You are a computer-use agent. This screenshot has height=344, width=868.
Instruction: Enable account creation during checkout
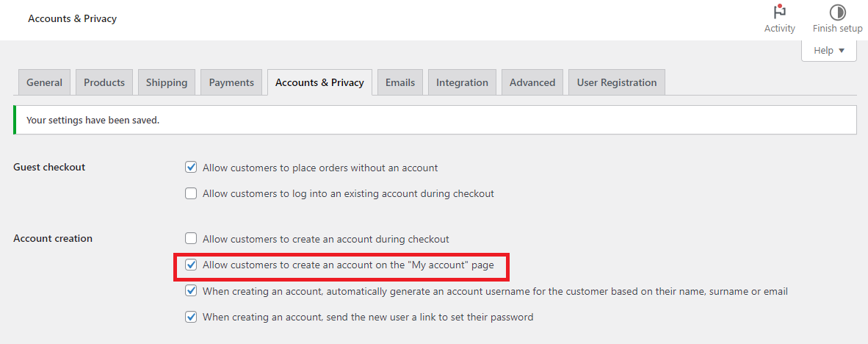(x=191, y=239)
